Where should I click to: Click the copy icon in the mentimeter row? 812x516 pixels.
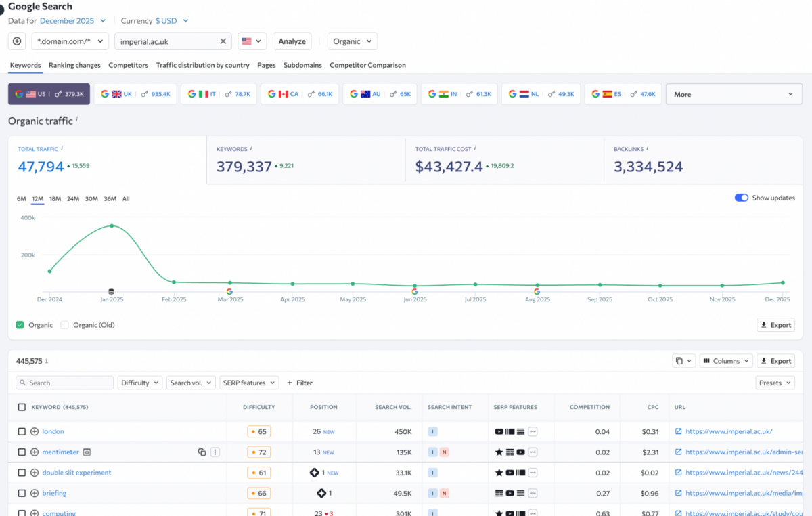point(202,452)
